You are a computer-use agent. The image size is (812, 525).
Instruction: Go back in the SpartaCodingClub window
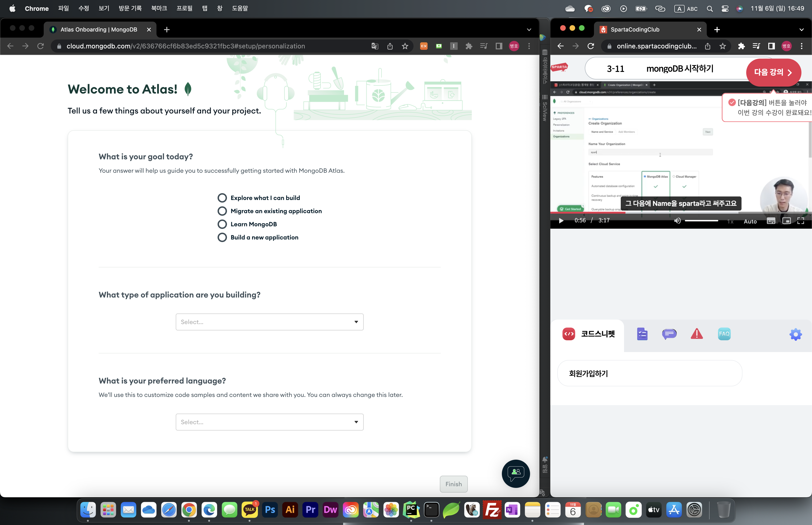[561, 46]
